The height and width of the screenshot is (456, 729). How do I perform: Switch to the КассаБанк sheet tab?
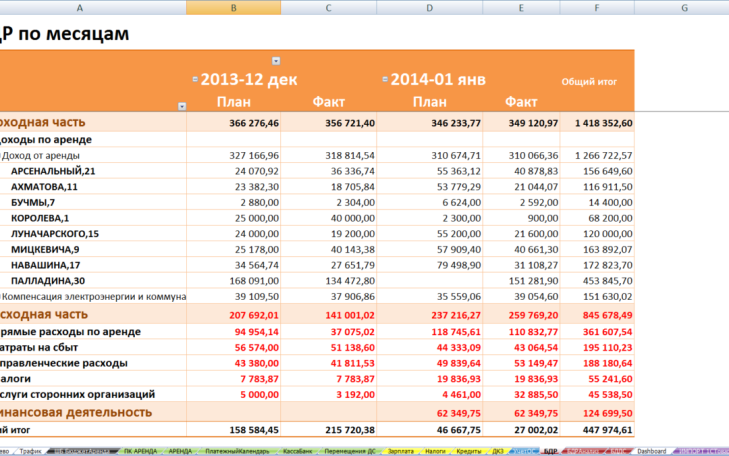298,451
